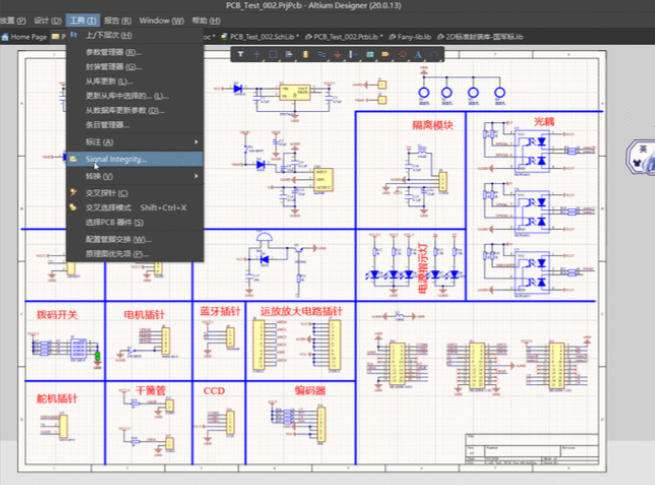The image size is (655, 485).
Task: Choose 上/下层次 (H) from Tools menu
Action: pos(135,36)
